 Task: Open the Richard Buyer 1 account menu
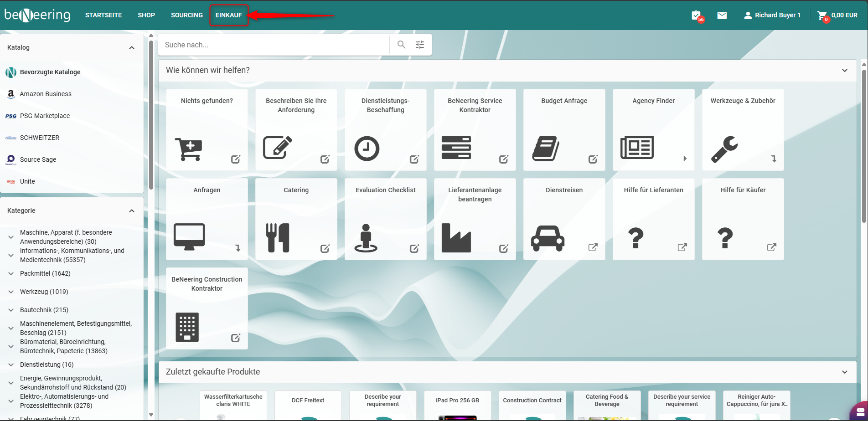772,15
